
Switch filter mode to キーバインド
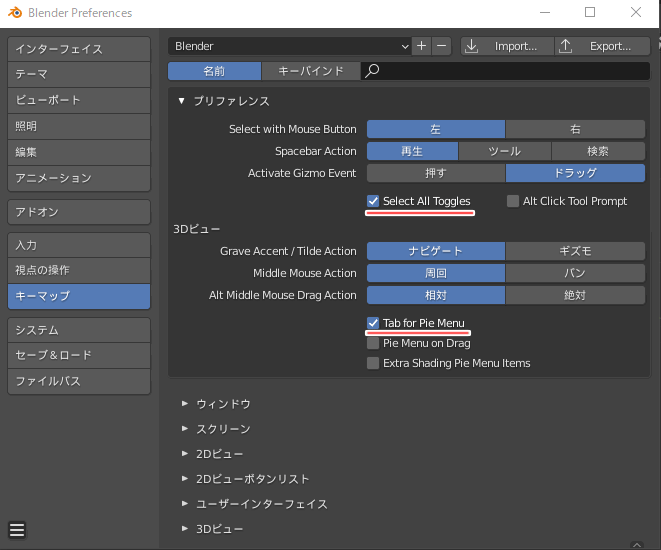tap(310, 71)
